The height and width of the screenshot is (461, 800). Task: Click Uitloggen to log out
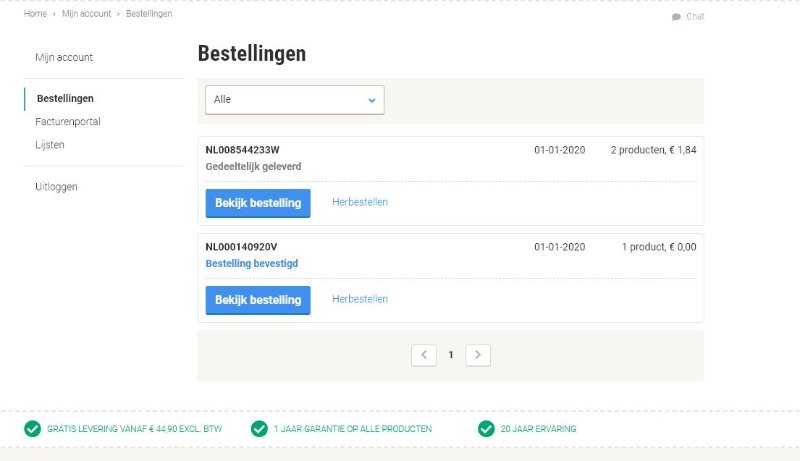coord(56,187)
